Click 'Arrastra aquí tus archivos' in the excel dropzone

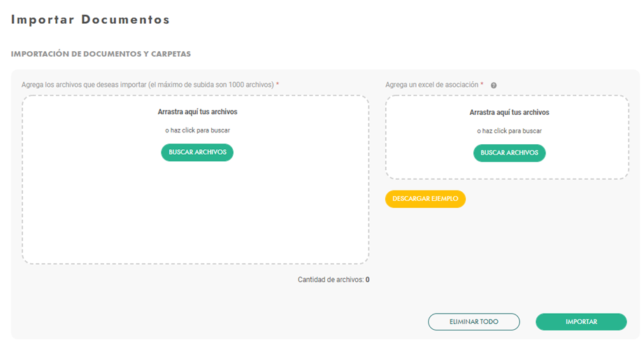[x=509, y=112]
